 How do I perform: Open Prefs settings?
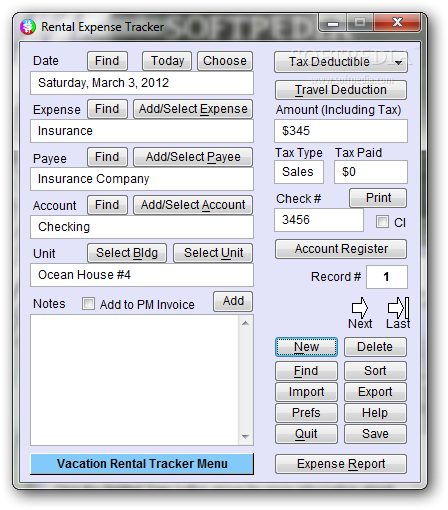[x=306, y=413]
